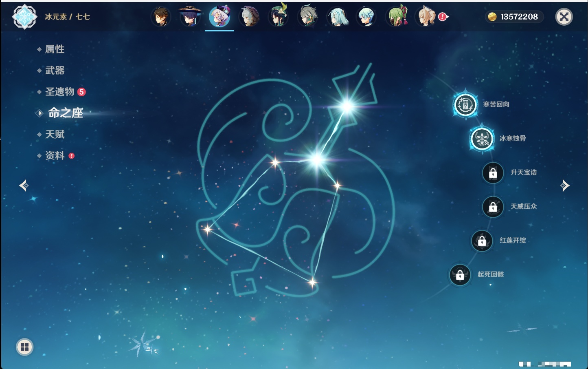Click the locked 起死回骸 constellation node
Image resolution: width=588 pixels, height=369 pixels.
pos(460,275)
